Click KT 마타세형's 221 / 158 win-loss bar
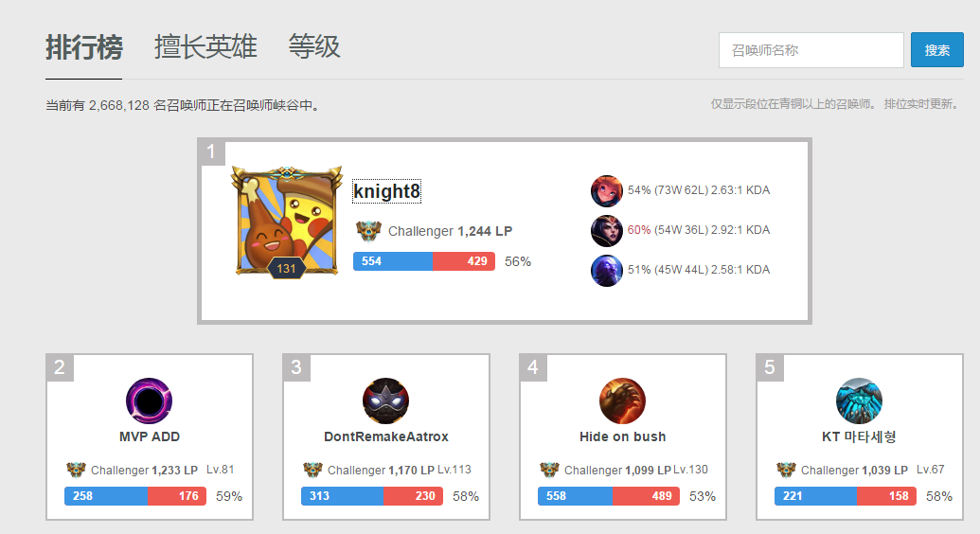This screenshot has width=980, height=534. coord(846,496)
